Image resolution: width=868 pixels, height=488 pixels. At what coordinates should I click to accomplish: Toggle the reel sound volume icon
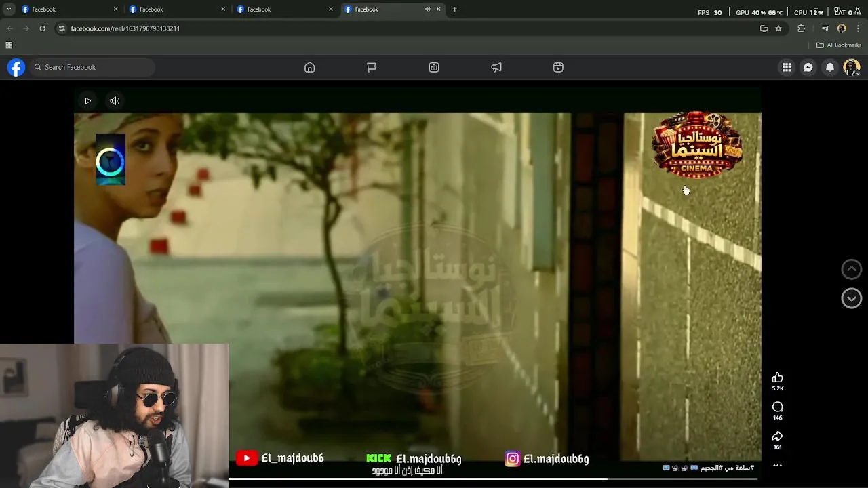click(115, 101)
